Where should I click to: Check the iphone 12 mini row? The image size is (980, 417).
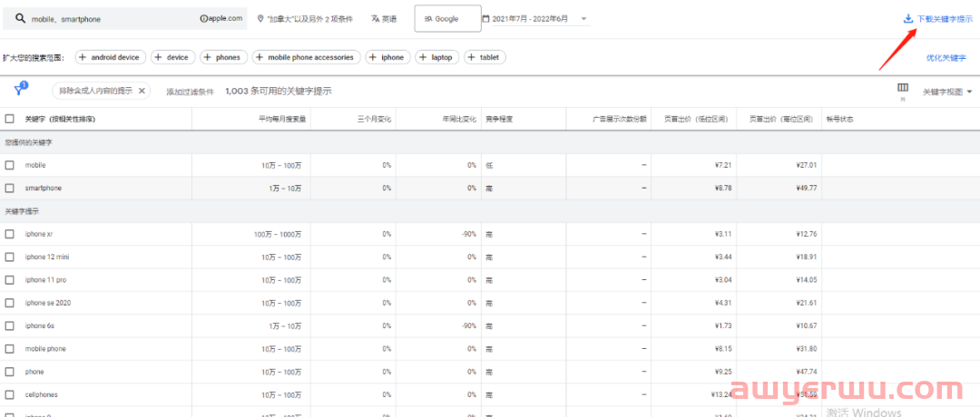[9, 257]
